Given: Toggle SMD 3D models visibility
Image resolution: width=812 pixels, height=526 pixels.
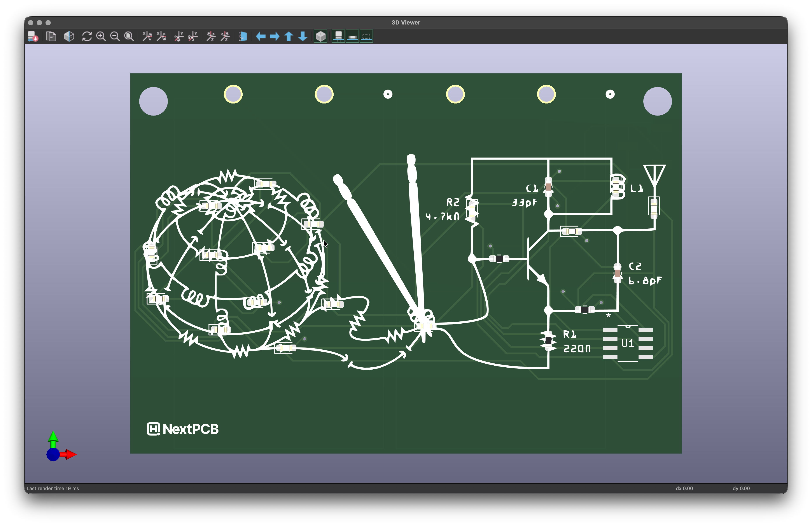Looking at the screenshot, I should pos(352,36).
